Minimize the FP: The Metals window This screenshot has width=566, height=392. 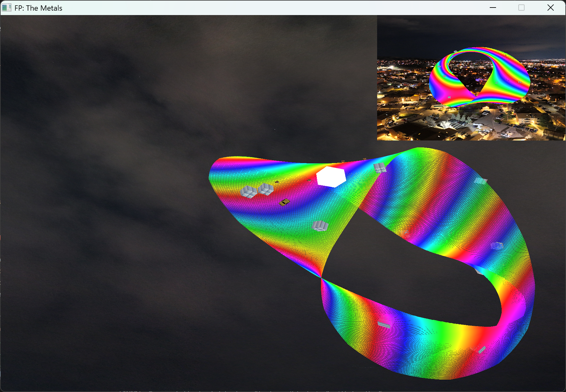point(493,8)
